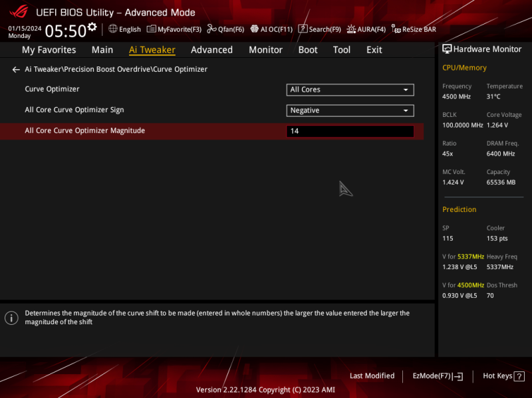Open AI OC(F11) brain icon

(255, 29)
